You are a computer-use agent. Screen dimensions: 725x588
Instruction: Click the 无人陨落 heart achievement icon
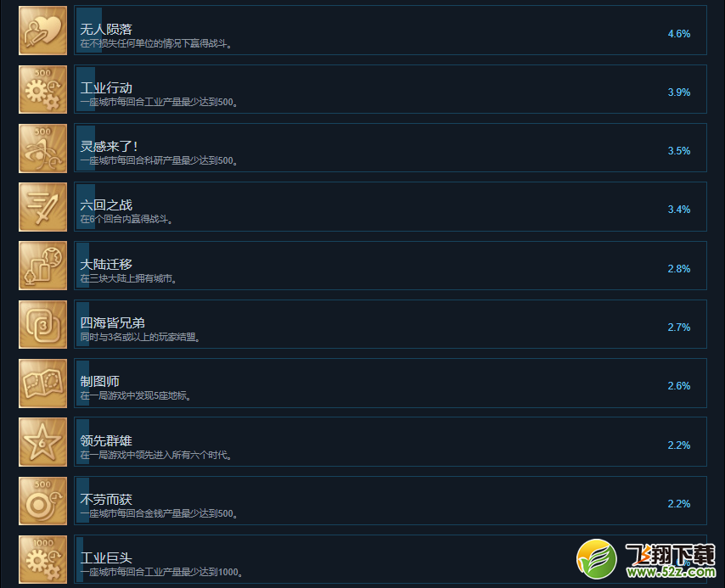click(42, 31)
